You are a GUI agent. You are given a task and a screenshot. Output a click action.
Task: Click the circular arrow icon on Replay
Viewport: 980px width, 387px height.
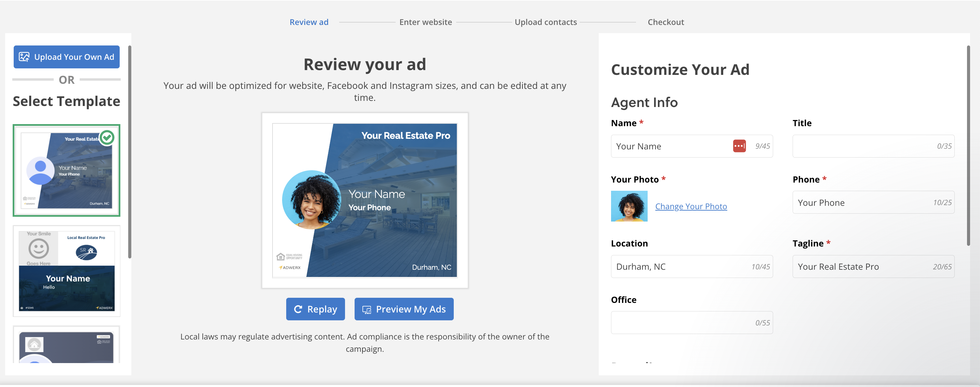point(298,309)
